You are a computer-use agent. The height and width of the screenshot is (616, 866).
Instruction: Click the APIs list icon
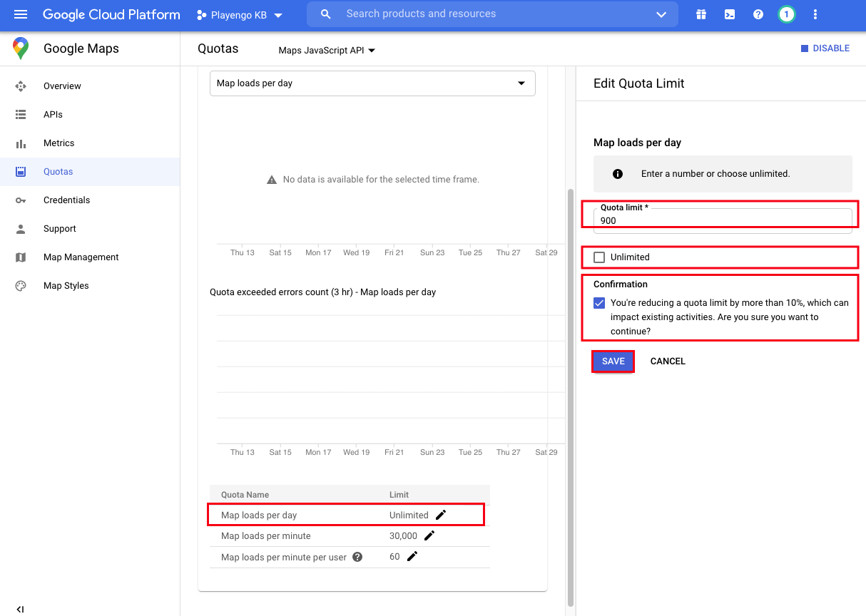pos(21,115)
